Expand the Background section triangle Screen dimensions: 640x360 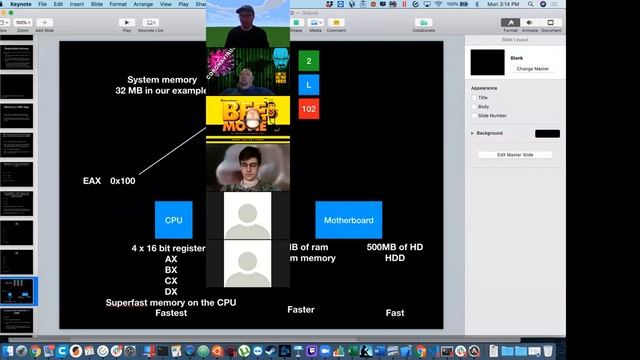coord(472,133)
